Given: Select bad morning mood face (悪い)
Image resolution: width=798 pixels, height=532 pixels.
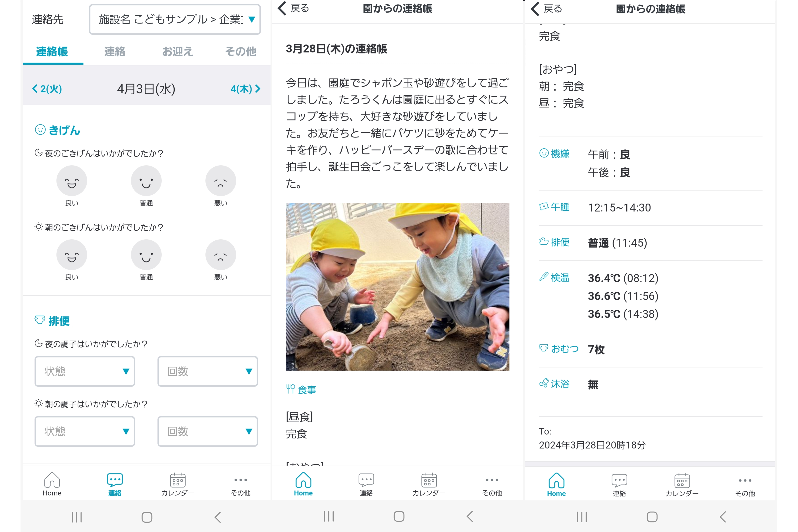Looking at the screenshot, I should 221,255.
